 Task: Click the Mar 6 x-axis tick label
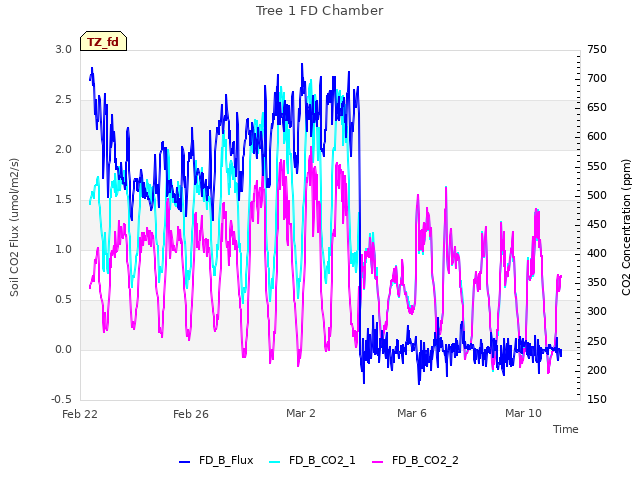point(412,413)
